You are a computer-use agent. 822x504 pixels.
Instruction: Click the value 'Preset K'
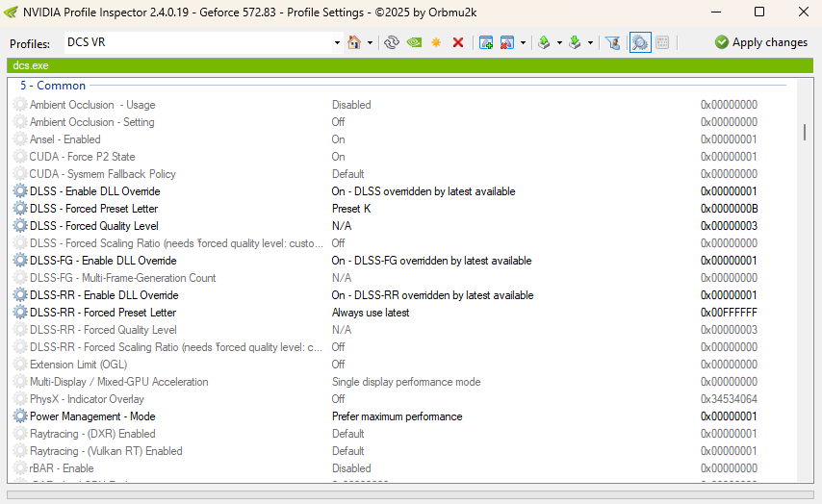(351, 209)
